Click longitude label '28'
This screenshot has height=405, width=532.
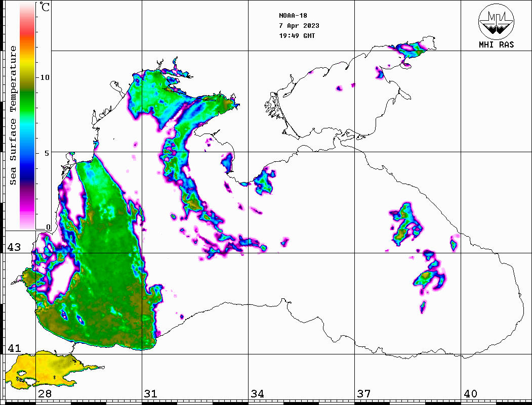tap(45, 394)
